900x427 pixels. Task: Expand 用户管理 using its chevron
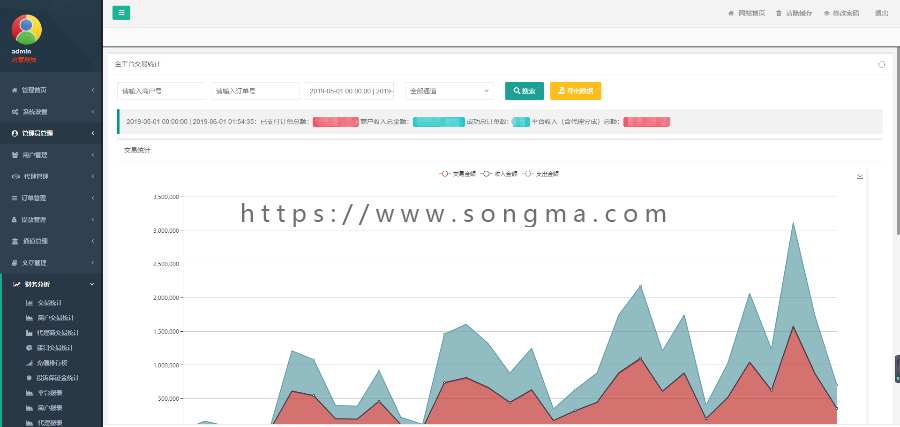92,155
